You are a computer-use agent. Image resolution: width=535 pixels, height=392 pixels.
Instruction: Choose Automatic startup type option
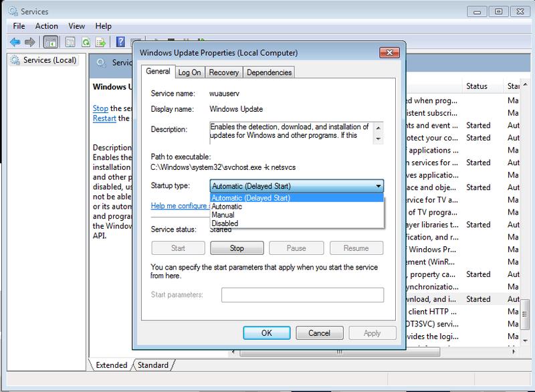(x=296, y=207)
